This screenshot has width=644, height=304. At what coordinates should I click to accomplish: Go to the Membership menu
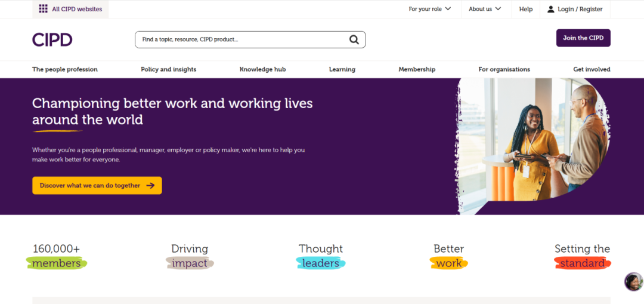click(417, 69)
